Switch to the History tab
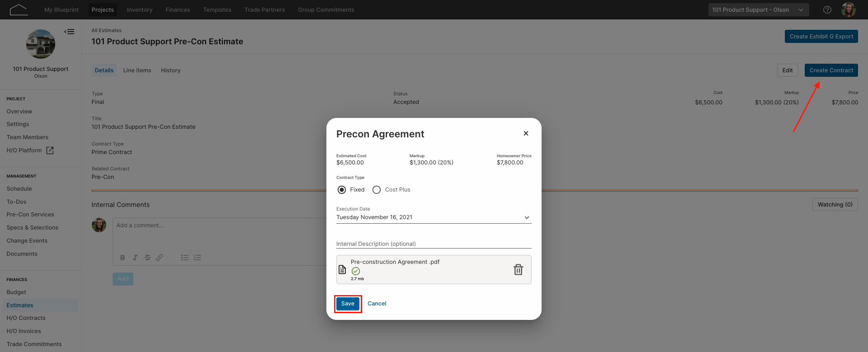 [x=170, y=70]
